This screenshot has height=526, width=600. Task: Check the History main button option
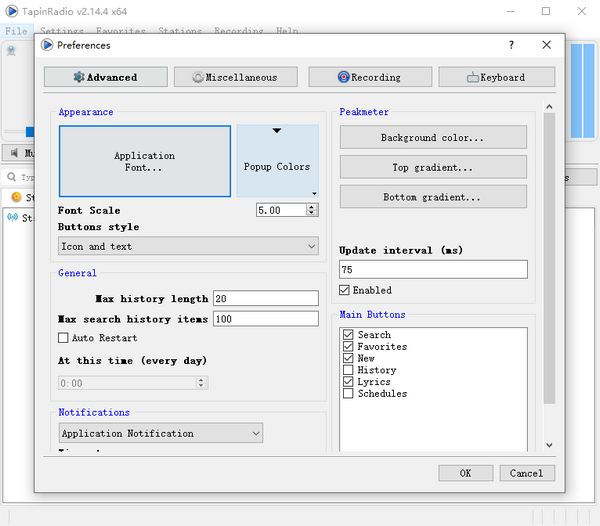click(348, 370)
